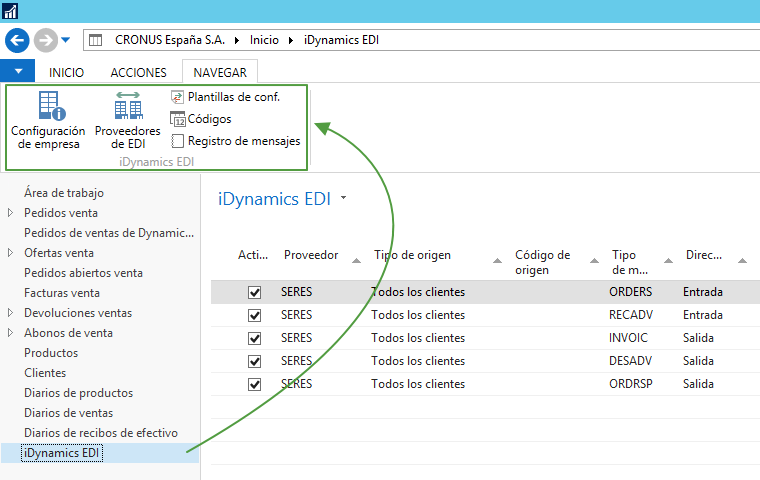Open Pedidos abiertos venta item
The image size is (760, 480).
tap(83, 272)
